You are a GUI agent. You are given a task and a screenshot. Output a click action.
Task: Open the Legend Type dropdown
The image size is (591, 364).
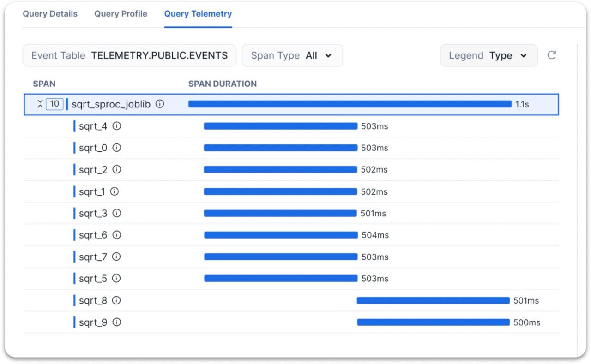488,55
